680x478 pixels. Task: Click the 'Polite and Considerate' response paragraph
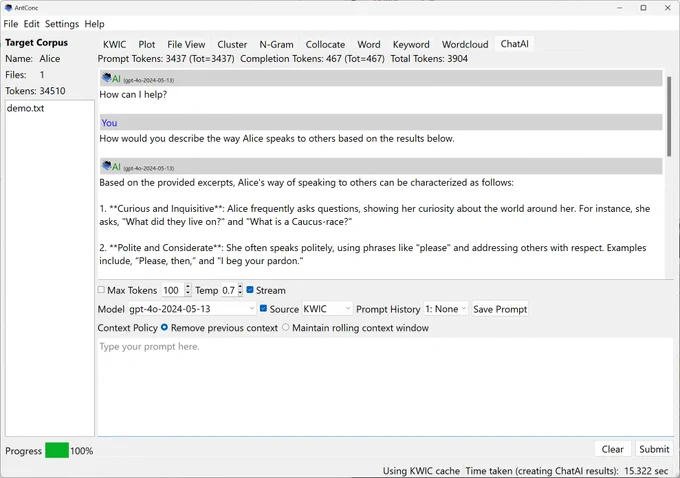[373, 254]
